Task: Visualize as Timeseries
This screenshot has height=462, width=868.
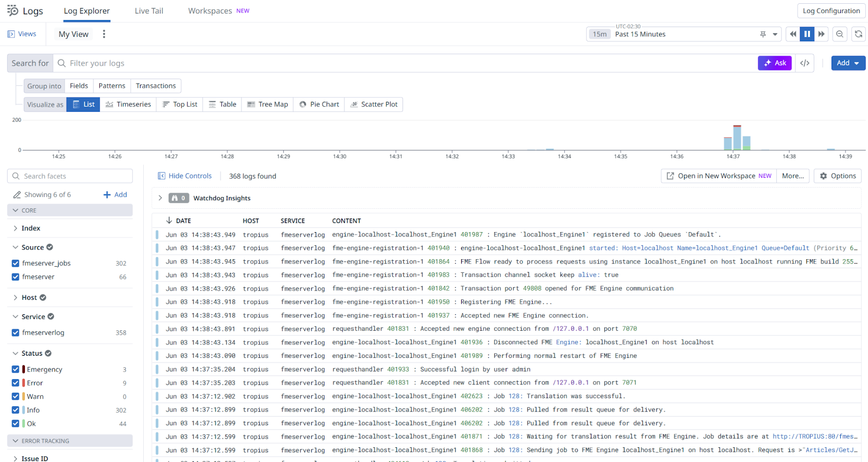Action: point(129,105)
